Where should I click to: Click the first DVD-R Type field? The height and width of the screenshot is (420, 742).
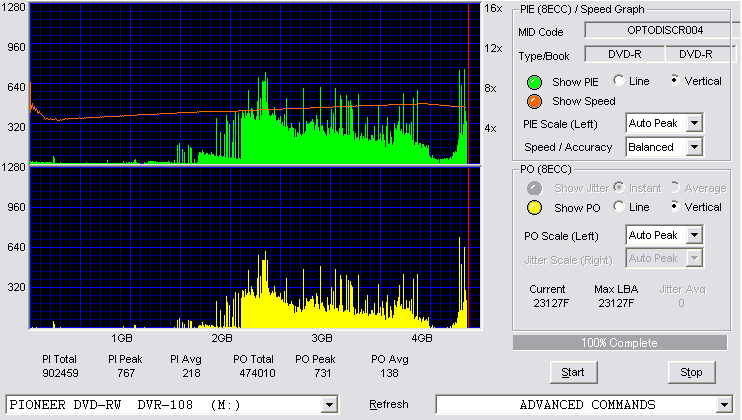coord(625,54)
